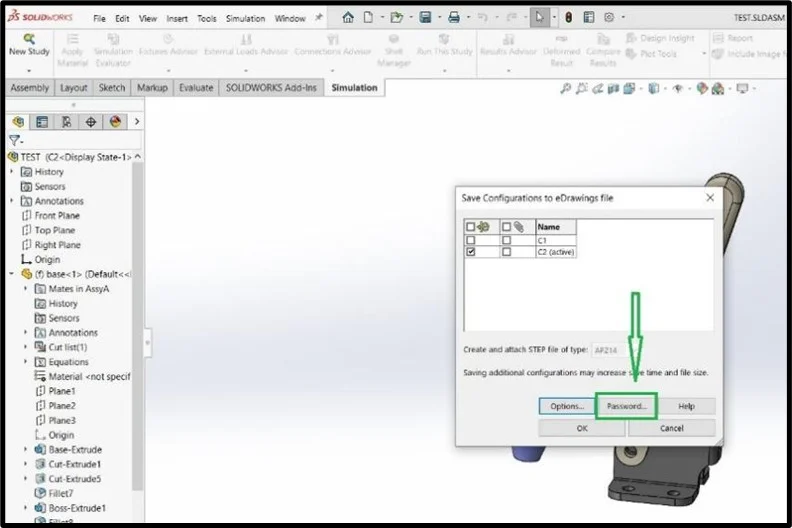This screenshot has height=528, width=792.
Task: Expand Mates in AssyA node
Action: click(26, 289)
